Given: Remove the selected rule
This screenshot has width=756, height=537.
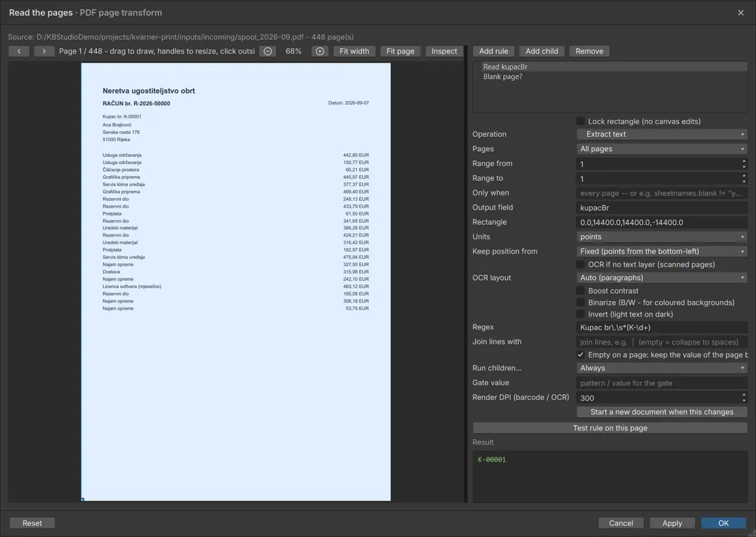Looking at the screenshot, I should point(589,51).
